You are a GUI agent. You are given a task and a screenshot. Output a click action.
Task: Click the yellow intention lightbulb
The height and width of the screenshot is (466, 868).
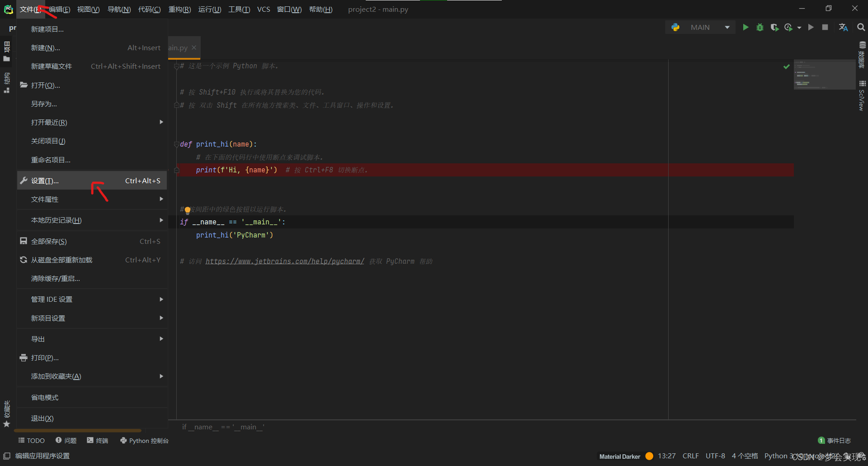tap(188, 210)
